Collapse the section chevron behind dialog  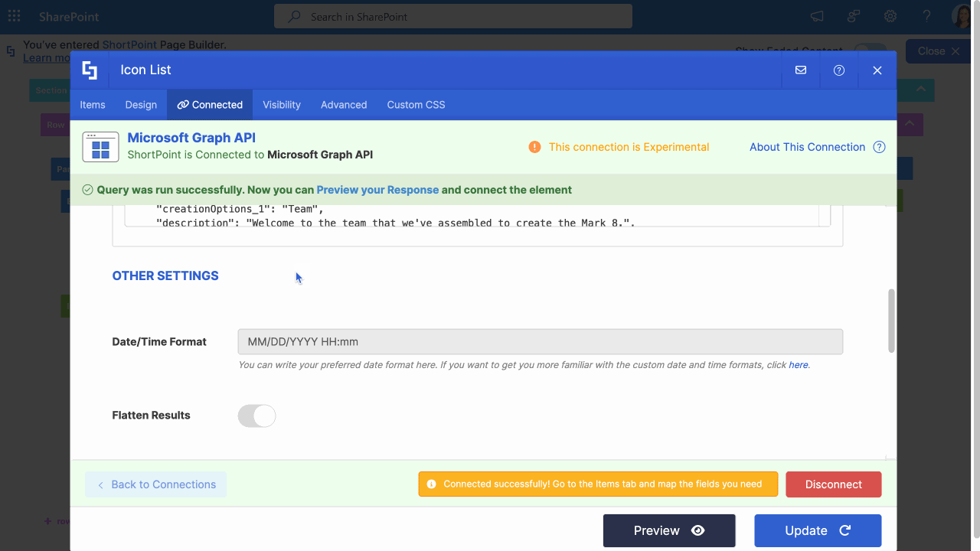point(920,90)
